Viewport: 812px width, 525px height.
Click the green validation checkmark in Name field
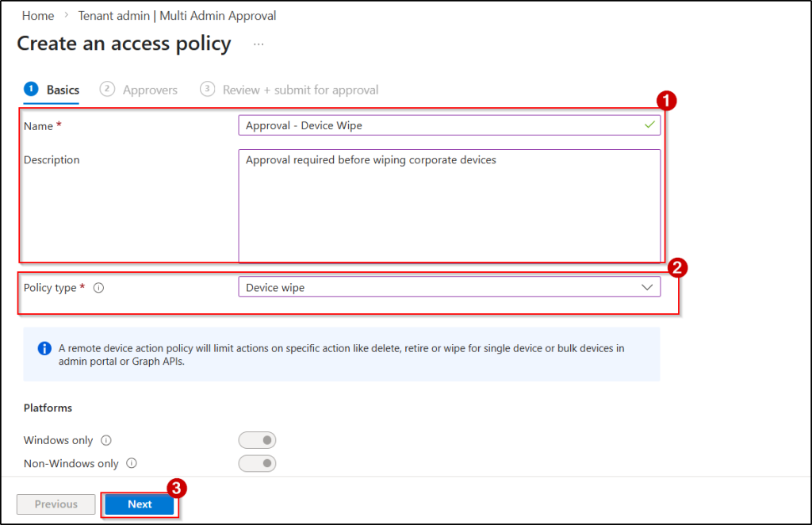coord(649,125)
